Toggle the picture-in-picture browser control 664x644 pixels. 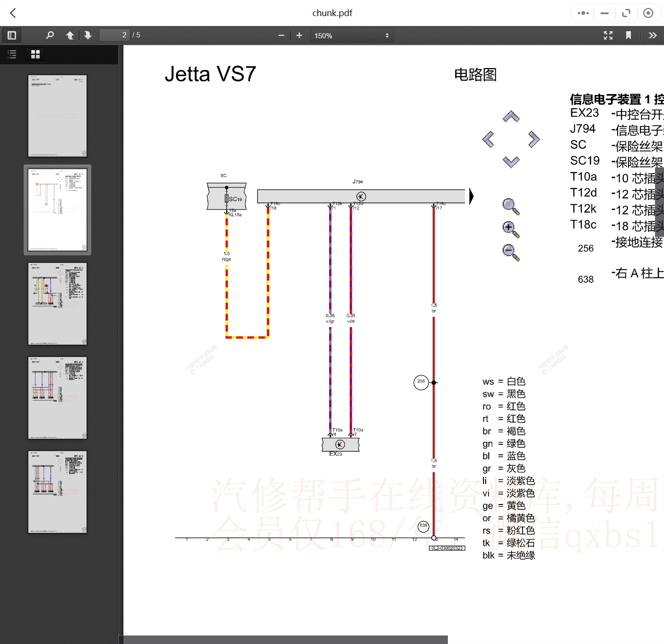(626, 13)
